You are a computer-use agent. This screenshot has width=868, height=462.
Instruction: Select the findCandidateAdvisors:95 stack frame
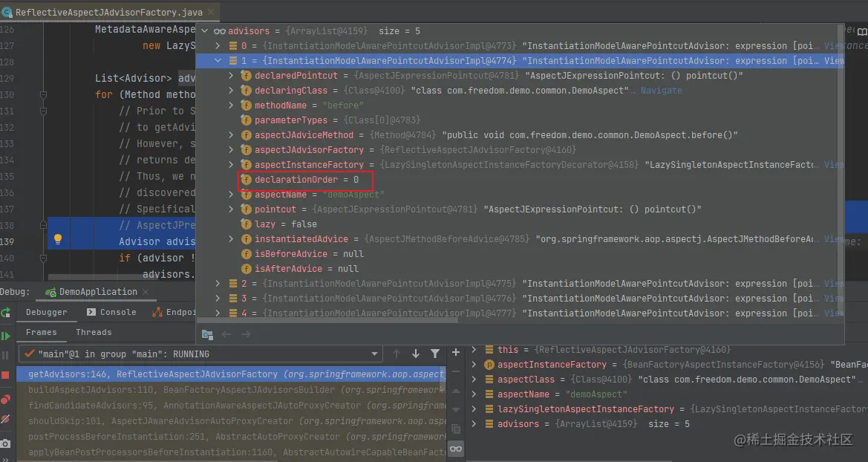pos(232,406)
